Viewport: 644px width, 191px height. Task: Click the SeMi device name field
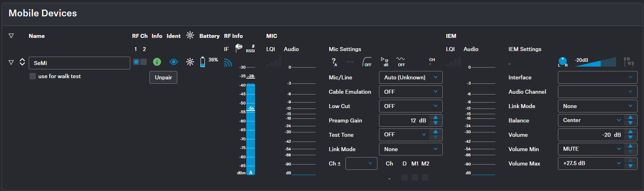point(79,63)
